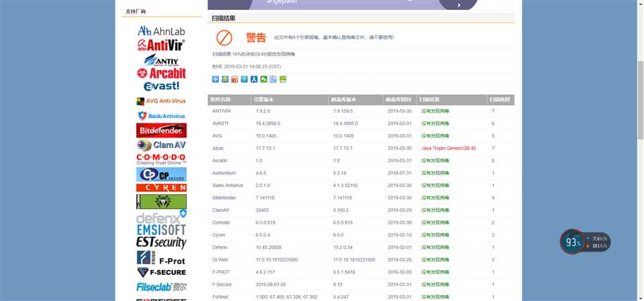Click the orange warning prohibition icon

coord(224,38)
